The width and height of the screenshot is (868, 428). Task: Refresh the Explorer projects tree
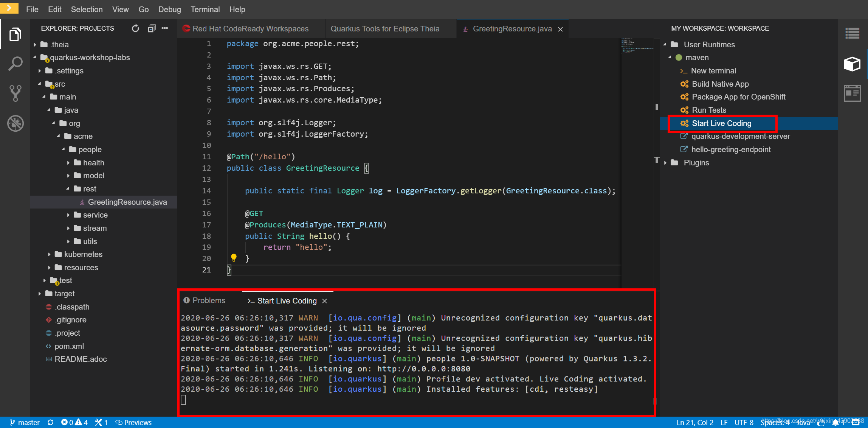point(135,28)
